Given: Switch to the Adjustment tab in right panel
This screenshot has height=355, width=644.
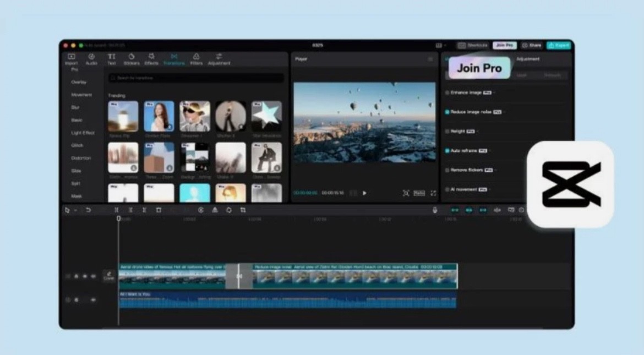Looking at the screenshot, I should pos(528,59).
